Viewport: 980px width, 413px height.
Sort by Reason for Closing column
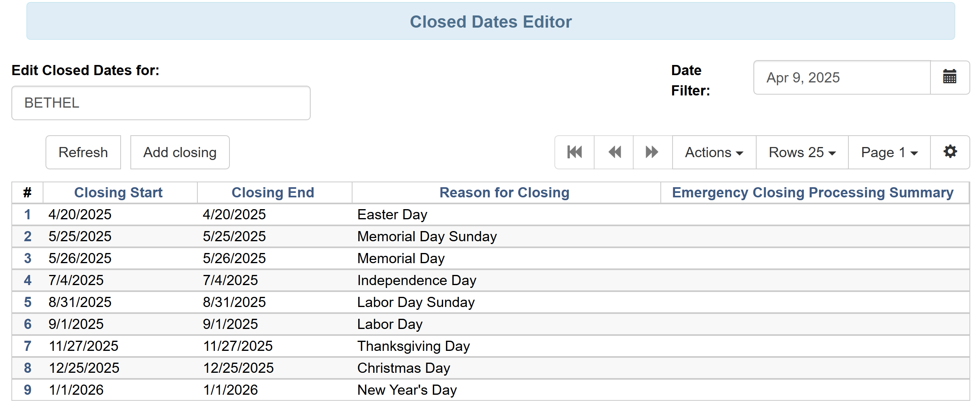coord(505,192)
